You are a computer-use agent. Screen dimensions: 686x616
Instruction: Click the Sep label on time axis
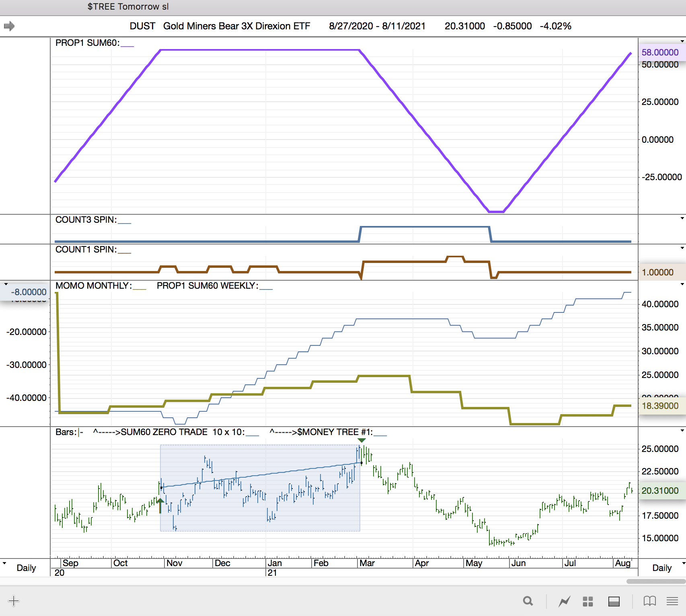point(70,563)
